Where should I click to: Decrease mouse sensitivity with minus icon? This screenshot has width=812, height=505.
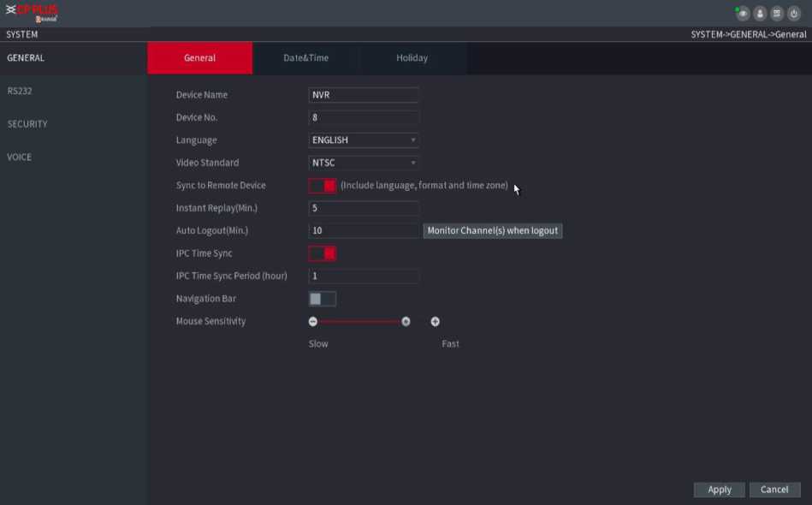[x=313, y=322]
